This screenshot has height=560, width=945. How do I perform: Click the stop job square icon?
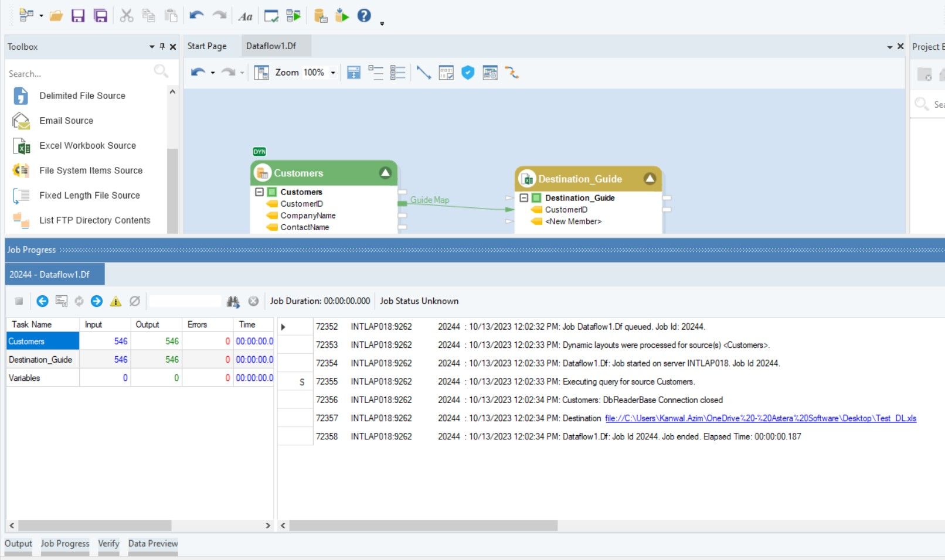click(19, 301)
